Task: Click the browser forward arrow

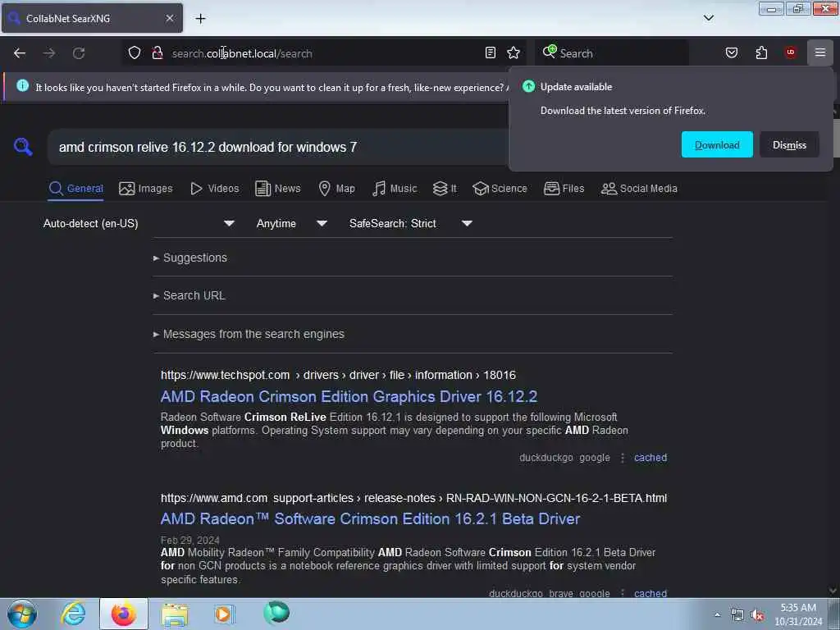Action: coord(49,53)
